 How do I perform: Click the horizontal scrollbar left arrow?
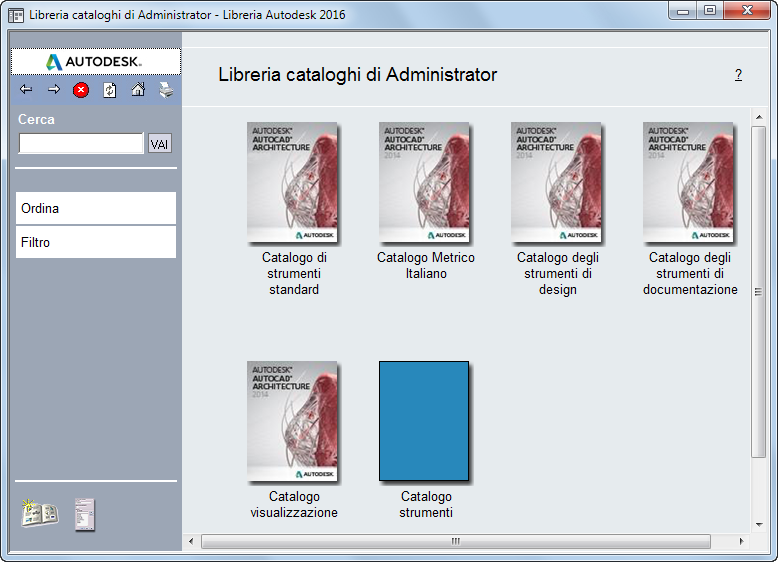click(x=192, y=541)
